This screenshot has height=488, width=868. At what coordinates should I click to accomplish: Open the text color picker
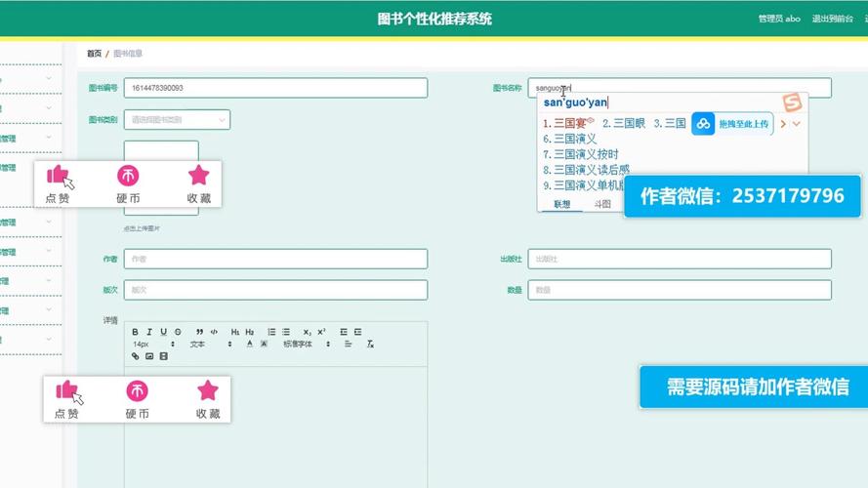[x=250, y=345]
